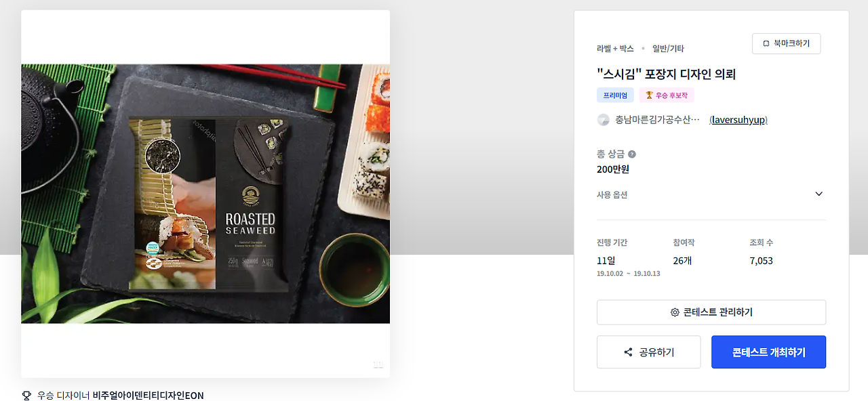Click the 1/1 image counter

378,364
